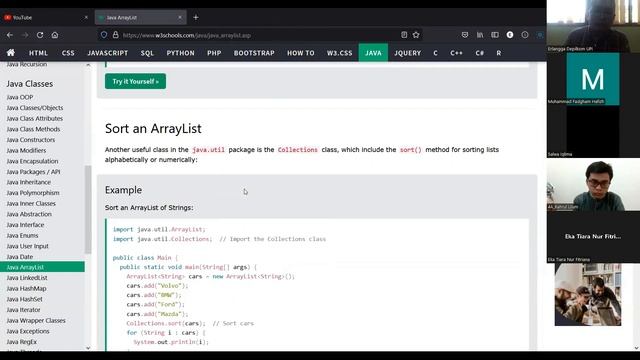Show sidebars toolbar icon
Image resolution: width=640 pixels, height=360 pixels.
point(495,35)
